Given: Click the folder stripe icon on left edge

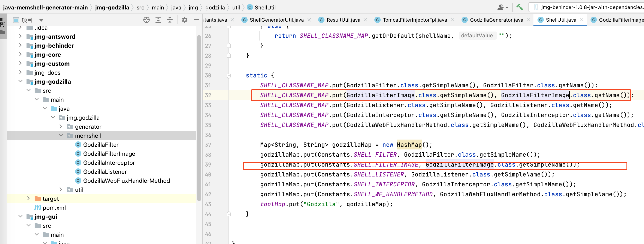Looking at the screenshot, I should coord(3,32).
